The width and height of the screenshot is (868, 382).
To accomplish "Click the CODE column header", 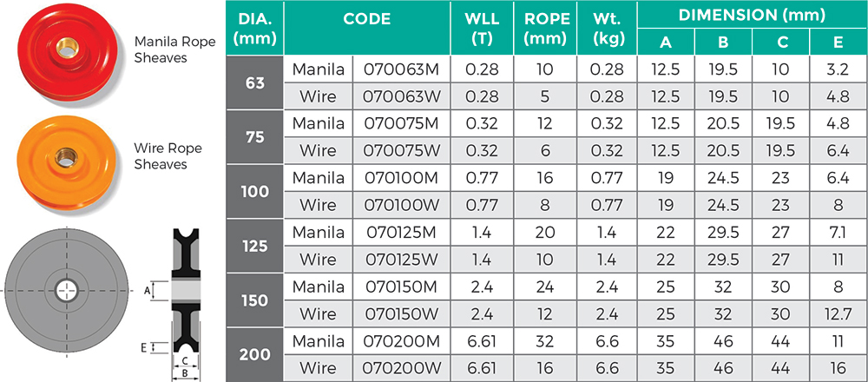I will coord(367,19).
